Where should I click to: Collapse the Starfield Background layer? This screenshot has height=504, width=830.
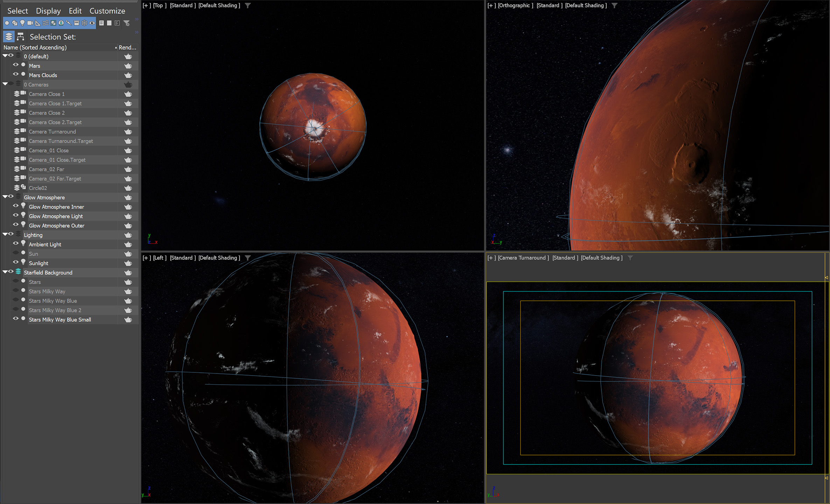click(5, 272)
